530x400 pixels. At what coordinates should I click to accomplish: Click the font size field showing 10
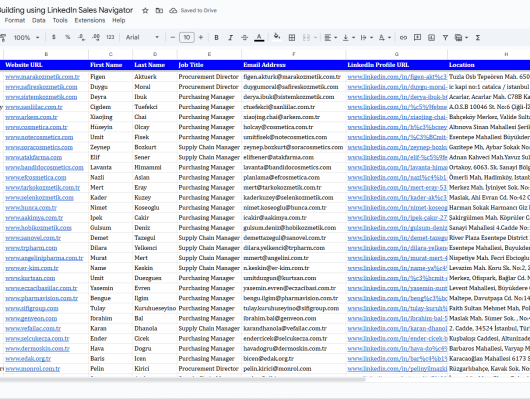187,37
